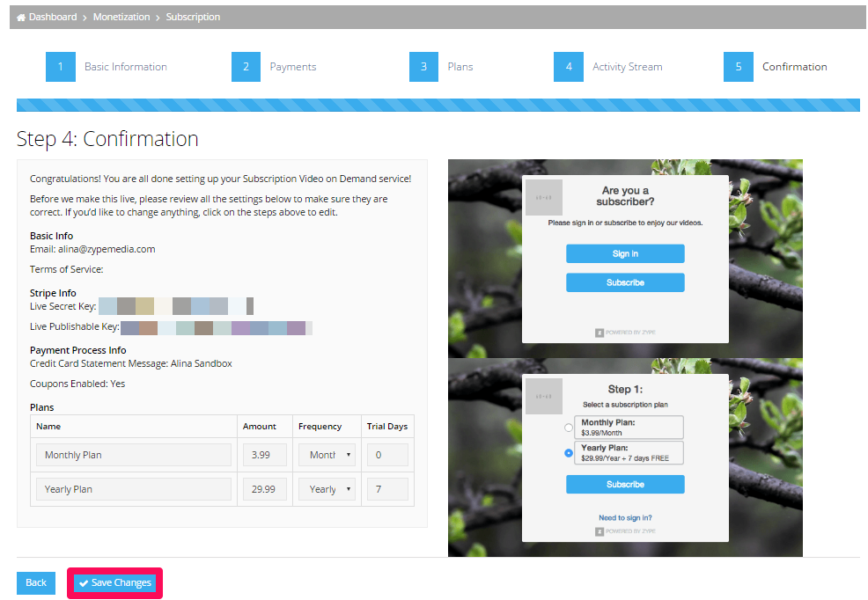The height and width of the screenshot is (600, 868).
Task: Go to Monetization breadcrumb
Action: pos(121,17)
